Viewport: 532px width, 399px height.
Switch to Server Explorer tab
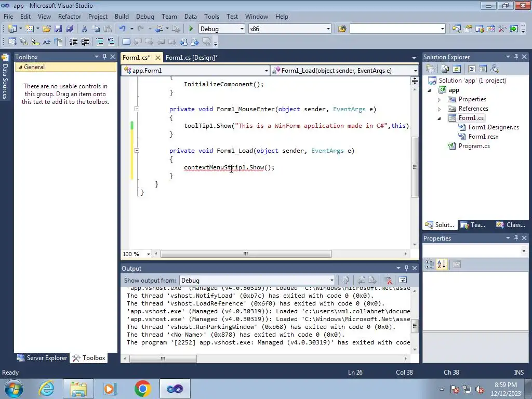42,357
